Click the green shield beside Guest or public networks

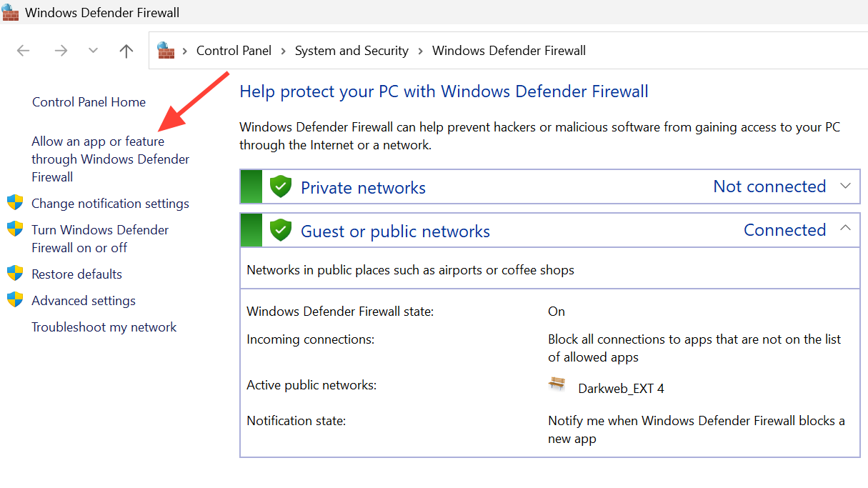pyautogui.click(x=281, y=230)
